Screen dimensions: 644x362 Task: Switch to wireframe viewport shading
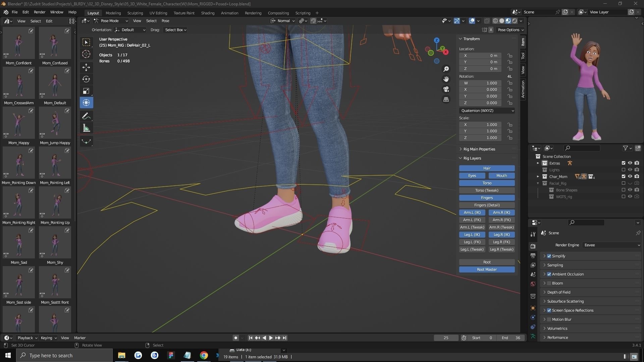point(495,21)
